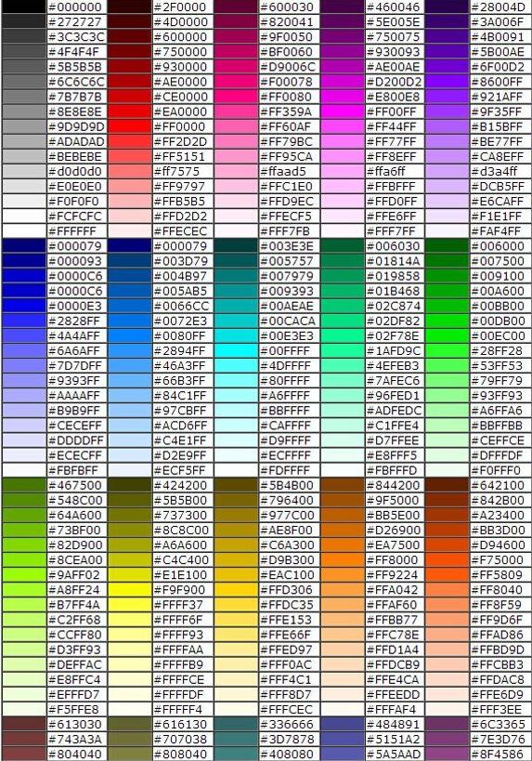Viewport: 532px width, 761px height.
Task: Click the hex label #4A4AFF
Action: click(74, 335)
